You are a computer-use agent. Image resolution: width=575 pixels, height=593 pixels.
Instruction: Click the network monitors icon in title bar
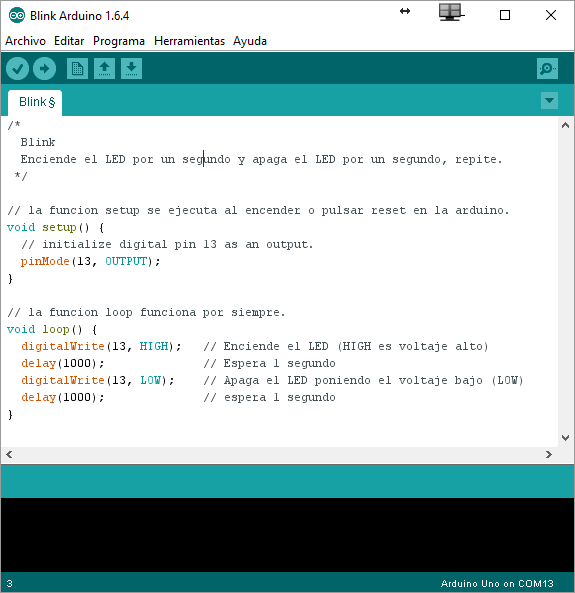tap(451, 12)
